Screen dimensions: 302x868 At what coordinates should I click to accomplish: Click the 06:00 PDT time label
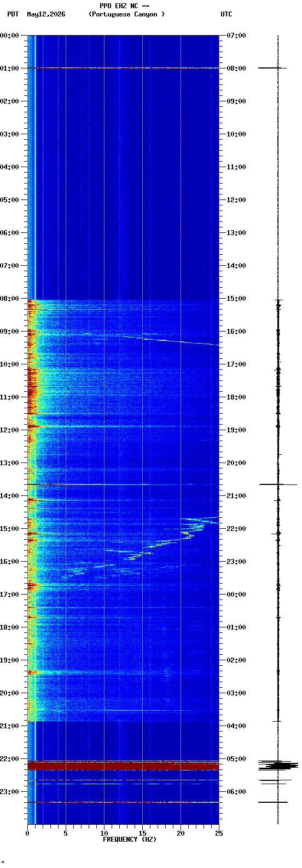point(10,233)
